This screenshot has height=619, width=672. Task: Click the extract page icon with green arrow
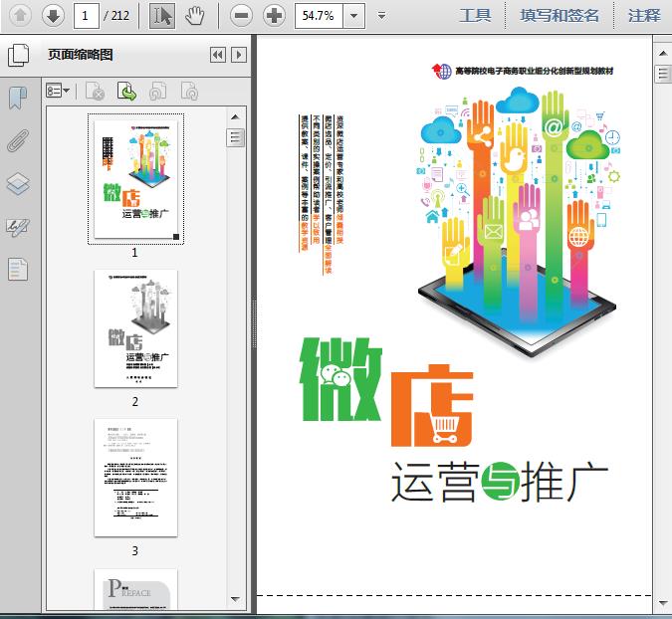point(126,91)
